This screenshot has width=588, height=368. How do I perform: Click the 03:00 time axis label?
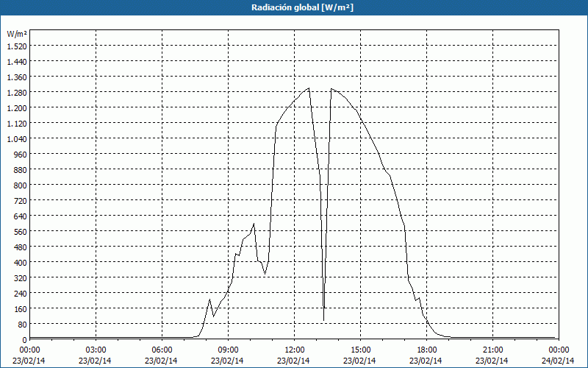pos(96,350)
